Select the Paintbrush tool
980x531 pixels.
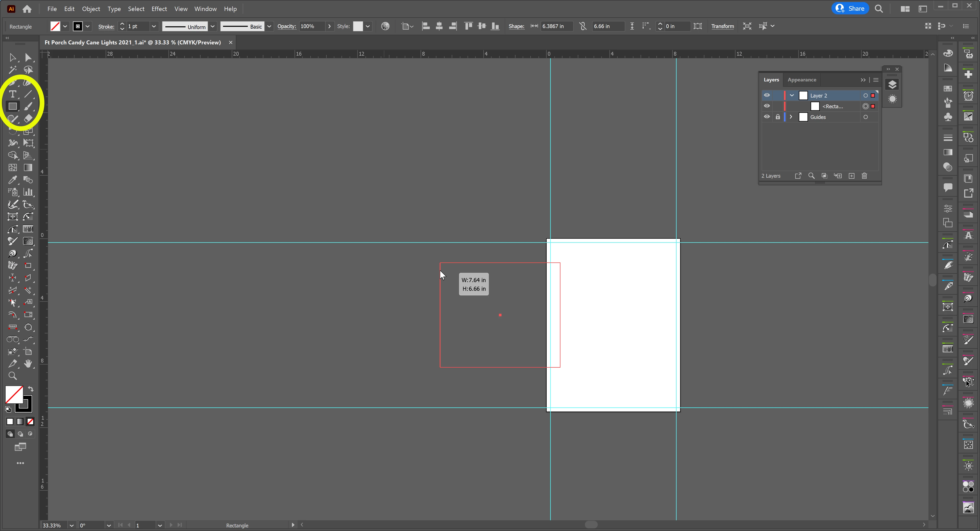click(28, 106)
